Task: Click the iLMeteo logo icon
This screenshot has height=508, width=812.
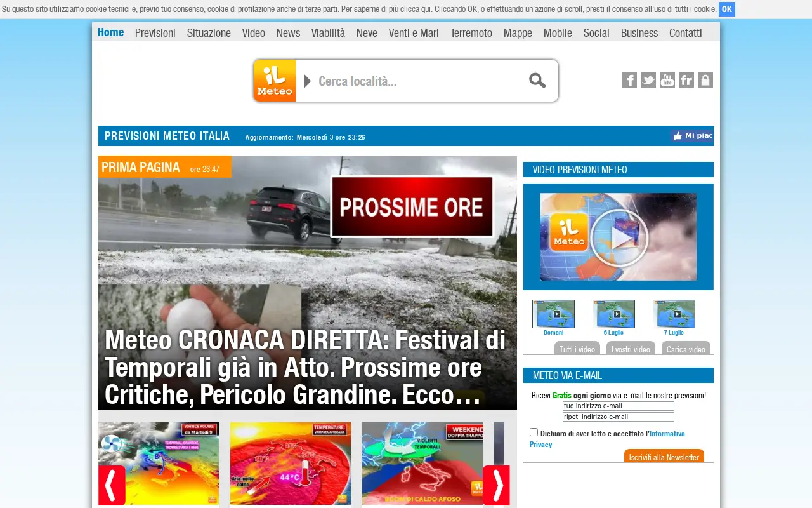Action: click(275, 81)
